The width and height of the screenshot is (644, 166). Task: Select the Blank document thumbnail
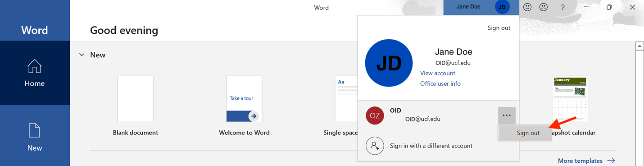click(136, 99)
